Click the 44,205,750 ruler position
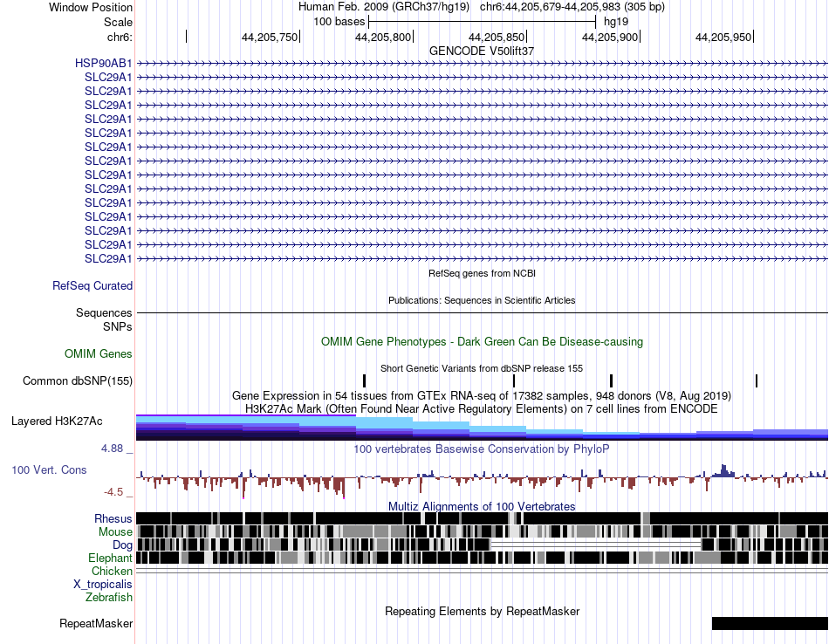 tap(270, 37)
